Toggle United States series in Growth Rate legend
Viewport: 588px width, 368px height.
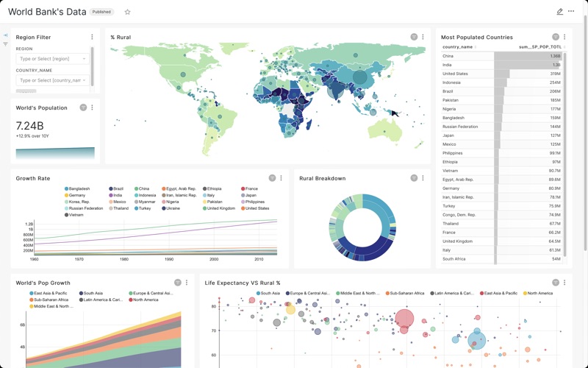tap(255, 208)
